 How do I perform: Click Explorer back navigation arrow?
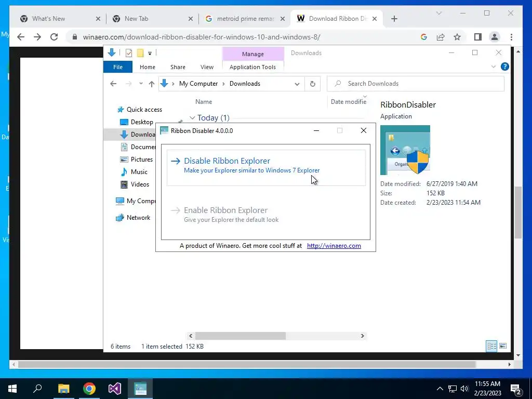coord(113,84)
